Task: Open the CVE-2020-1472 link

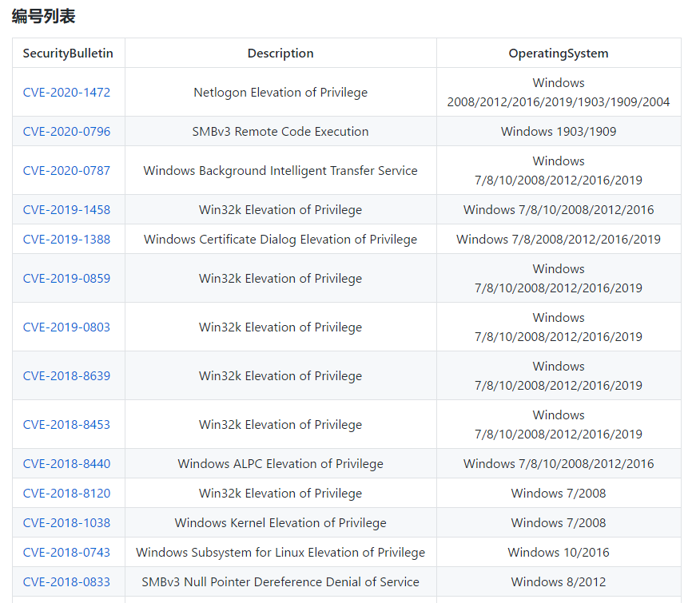Action: 66,93
